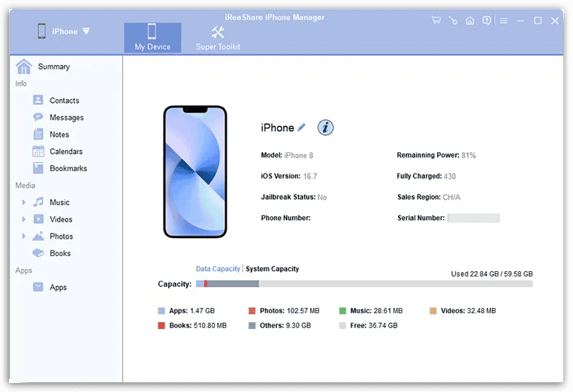Click the key registration icon
The height and width of the screenshot is (392, 573).
[453, 20]
